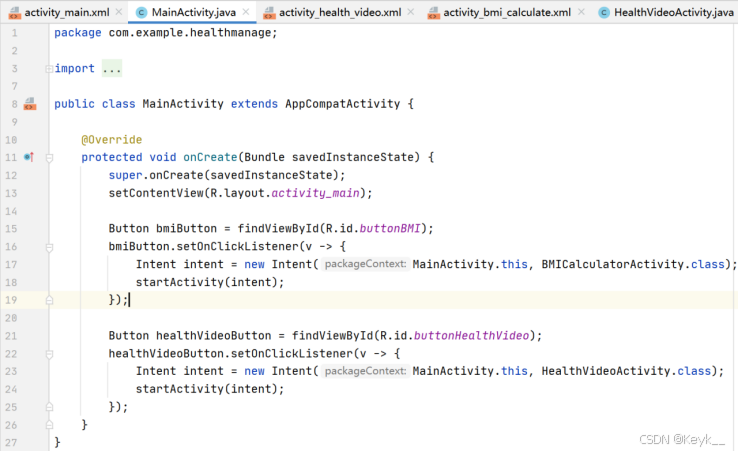The width and height of the screenshot is (738, 452).
Task: Switch to the activity_main.xml tab
Action: (66, 12)
